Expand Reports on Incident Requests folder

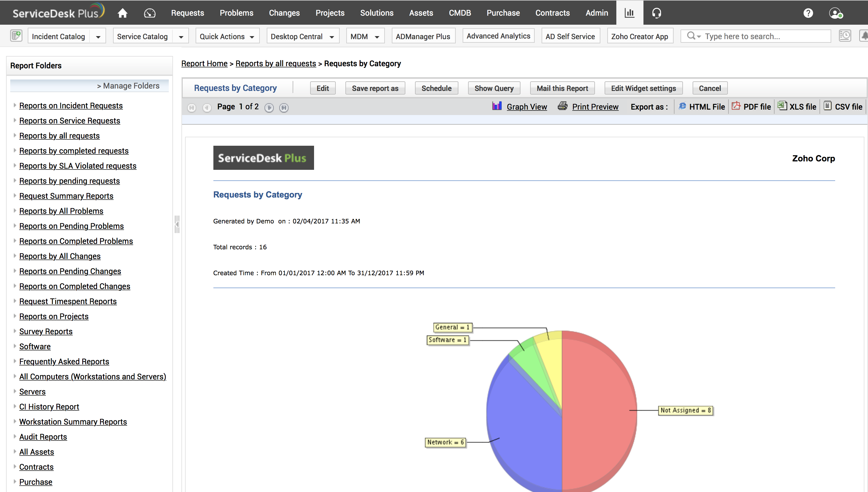click(14, 105)
